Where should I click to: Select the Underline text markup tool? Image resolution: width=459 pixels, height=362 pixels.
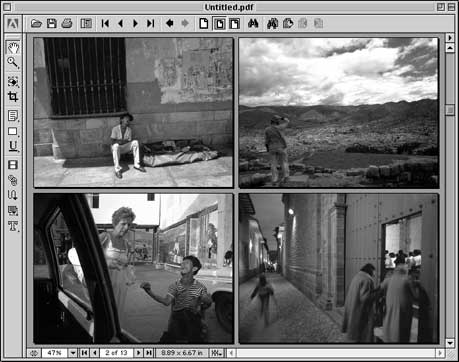13,146
